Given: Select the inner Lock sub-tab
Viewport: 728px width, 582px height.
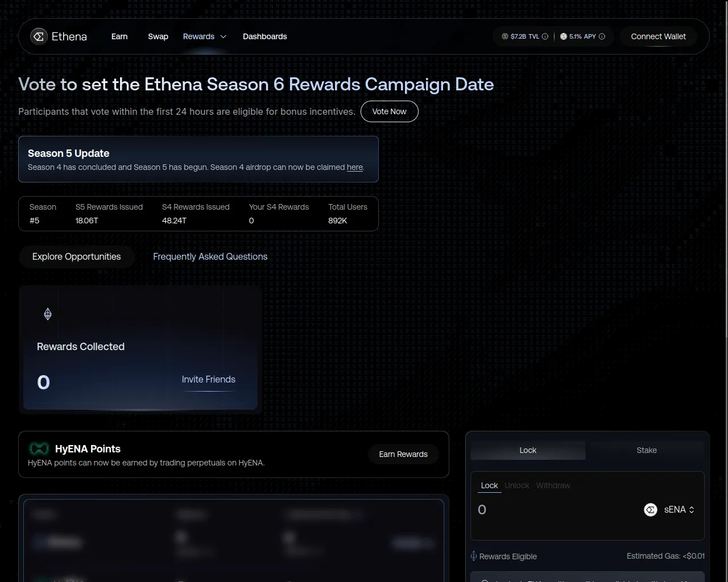Looking at the screenshot, I should pyautogui.click(x=489, y=485).
